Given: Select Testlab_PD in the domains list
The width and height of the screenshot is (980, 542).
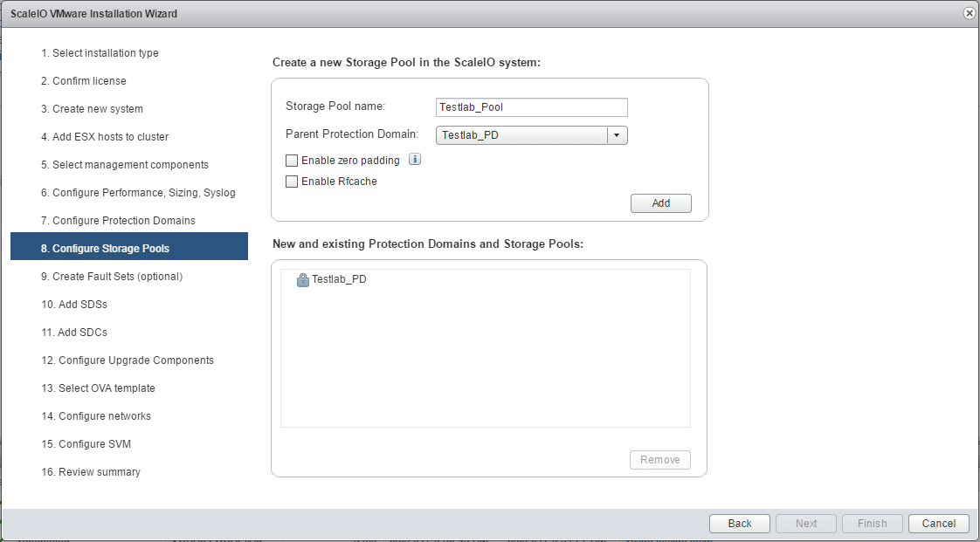Looking at the screenshot, I should pos(339,280).
